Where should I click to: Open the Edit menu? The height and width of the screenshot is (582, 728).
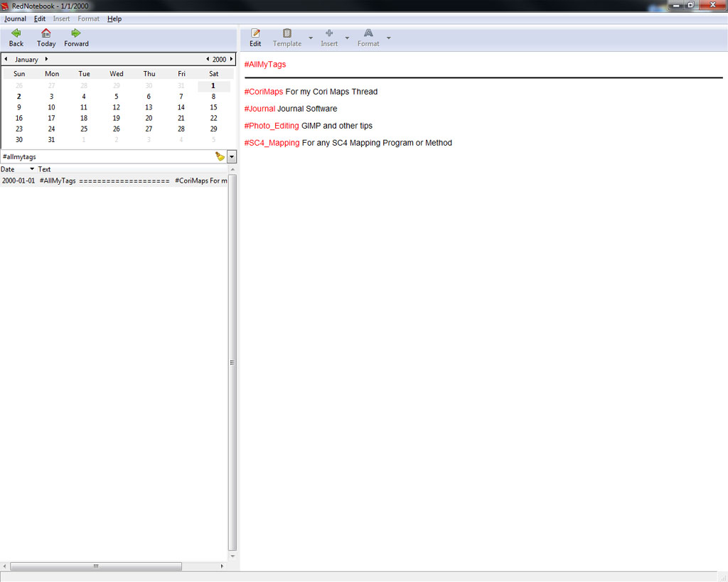40,18
